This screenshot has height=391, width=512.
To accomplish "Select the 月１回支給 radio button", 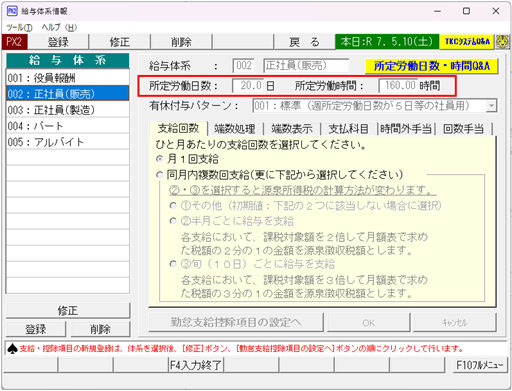I will click(x=160, y=159).
